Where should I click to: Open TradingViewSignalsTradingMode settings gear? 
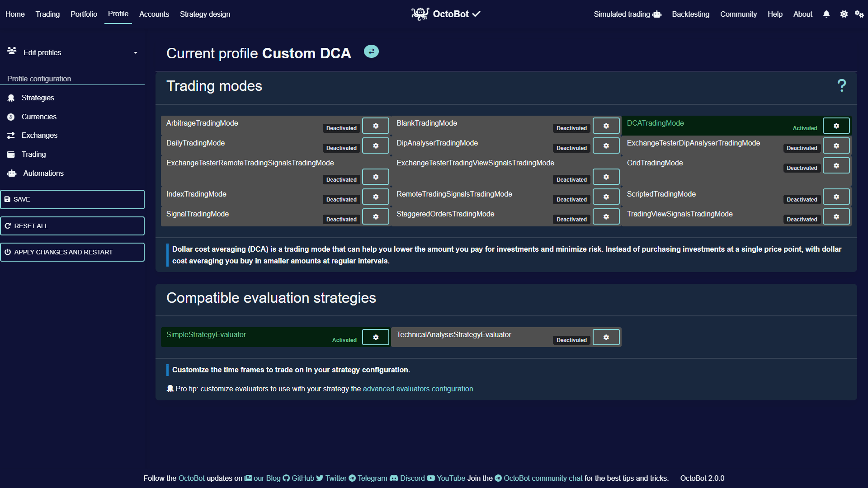click(x=836, y=216)
